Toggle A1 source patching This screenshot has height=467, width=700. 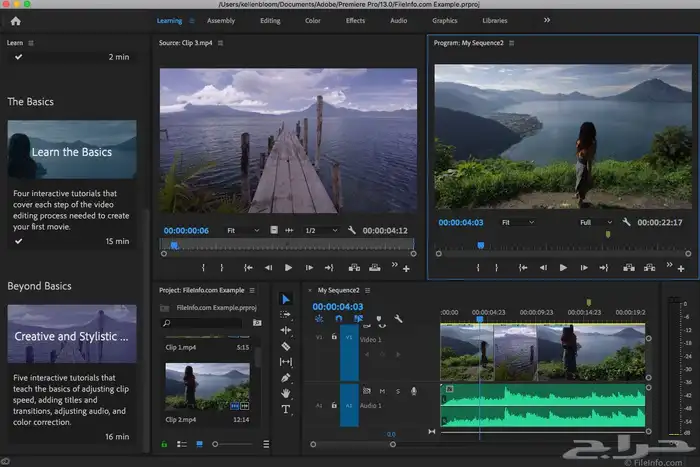[319, 405]
